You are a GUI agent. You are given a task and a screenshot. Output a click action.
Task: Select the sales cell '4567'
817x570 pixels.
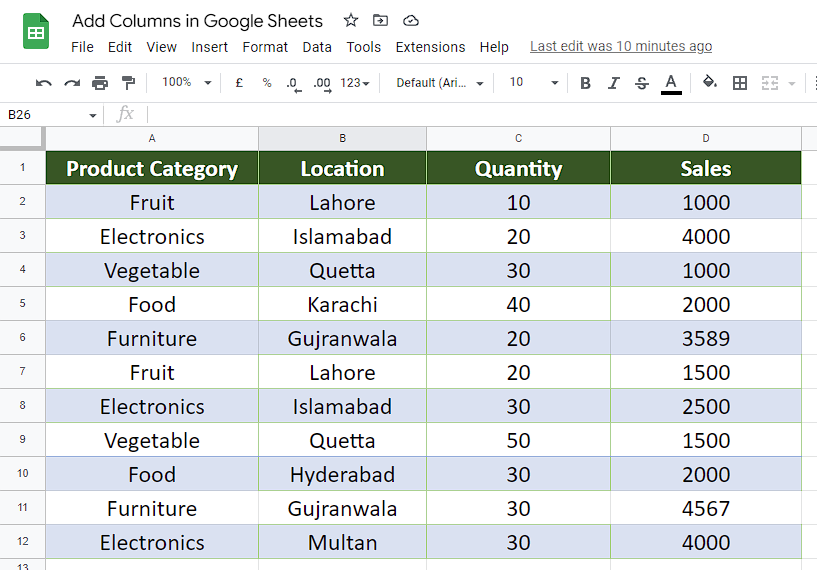(x=706, y=507)
